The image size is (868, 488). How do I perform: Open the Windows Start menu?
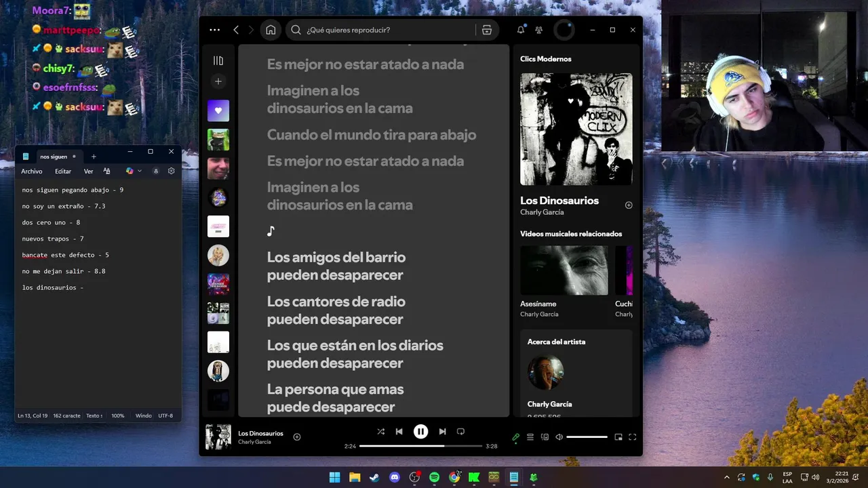334,477
